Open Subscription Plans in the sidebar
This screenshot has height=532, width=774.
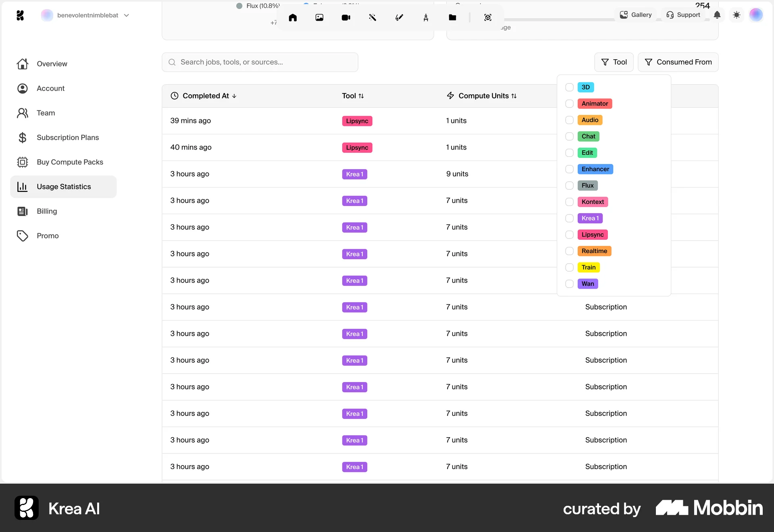[x=67, y=137]
